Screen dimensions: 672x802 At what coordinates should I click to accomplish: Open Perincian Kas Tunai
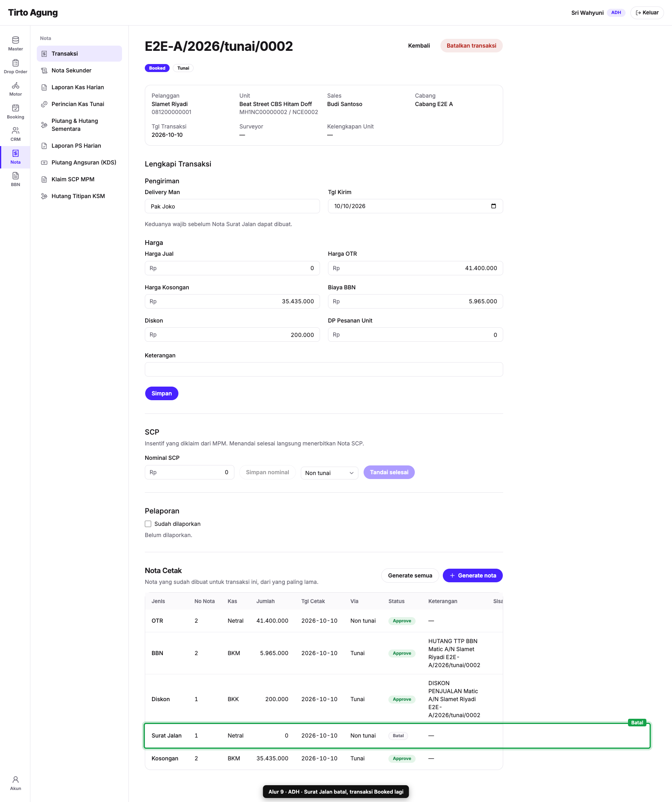point(79,104)
